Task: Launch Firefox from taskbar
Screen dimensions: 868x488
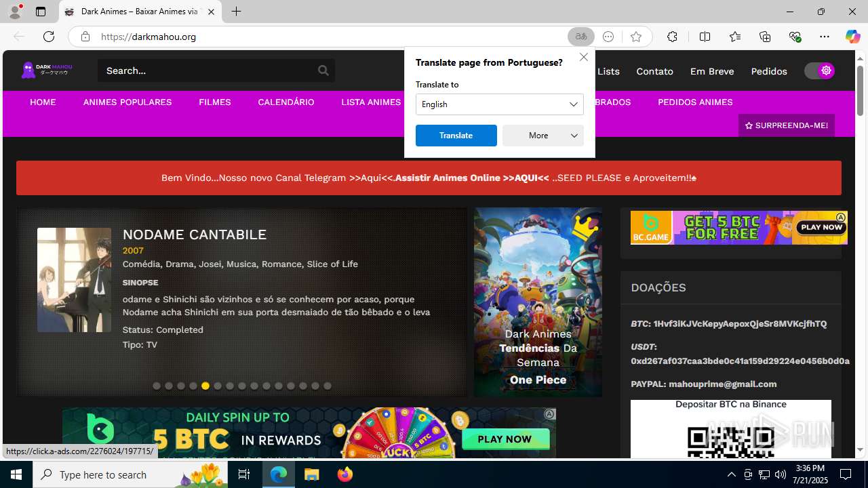Action: [x=345, y=474]
